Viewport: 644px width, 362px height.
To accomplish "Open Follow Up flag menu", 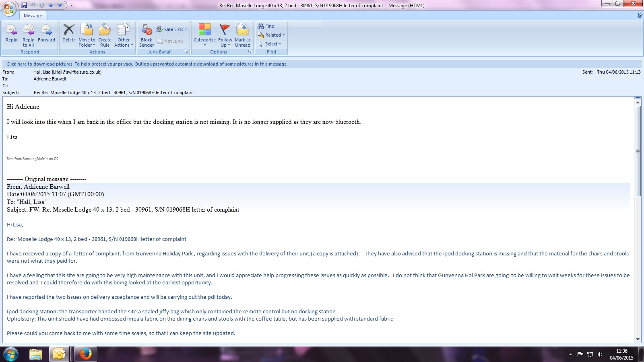I will 225,35.
